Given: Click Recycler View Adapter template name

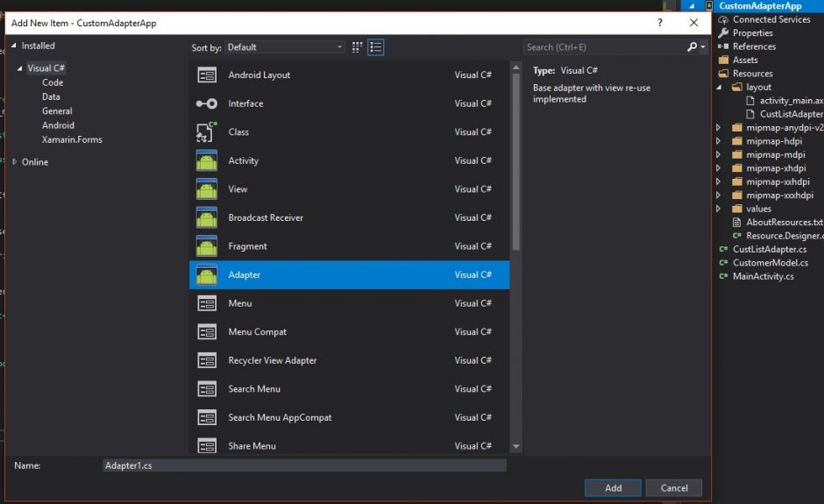Looking at the screenshot, I should (273, 360).
